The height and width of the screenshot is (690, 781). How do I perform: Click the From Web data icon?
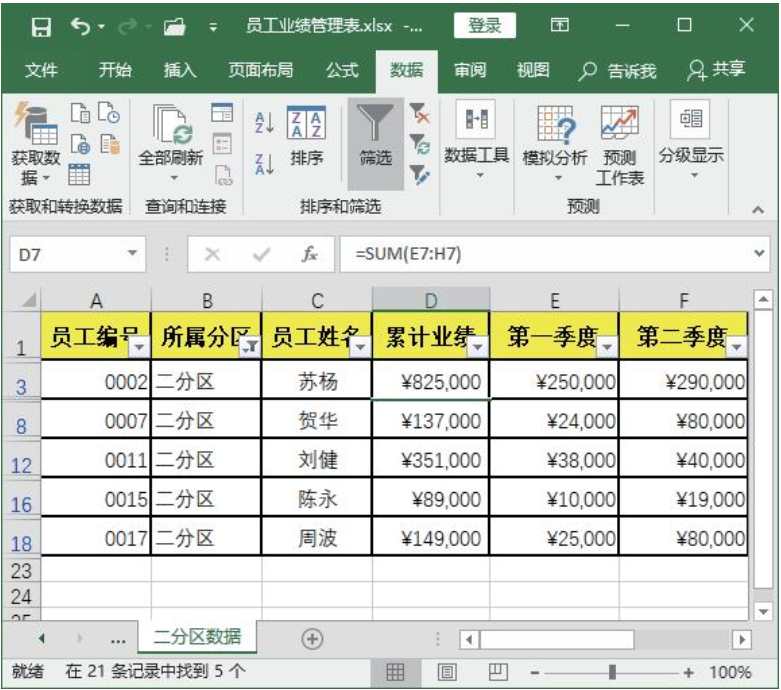[x=80, y=144]
